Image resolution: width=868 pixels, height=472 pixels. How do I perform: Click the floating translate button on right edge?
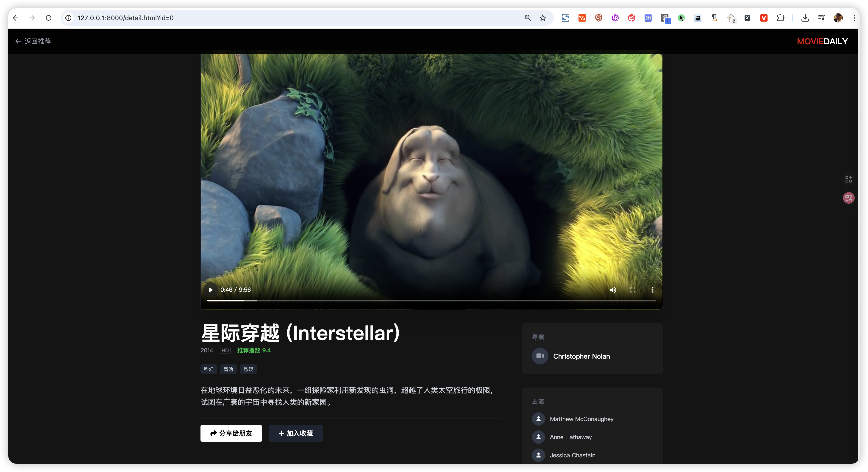coord(849,198)
